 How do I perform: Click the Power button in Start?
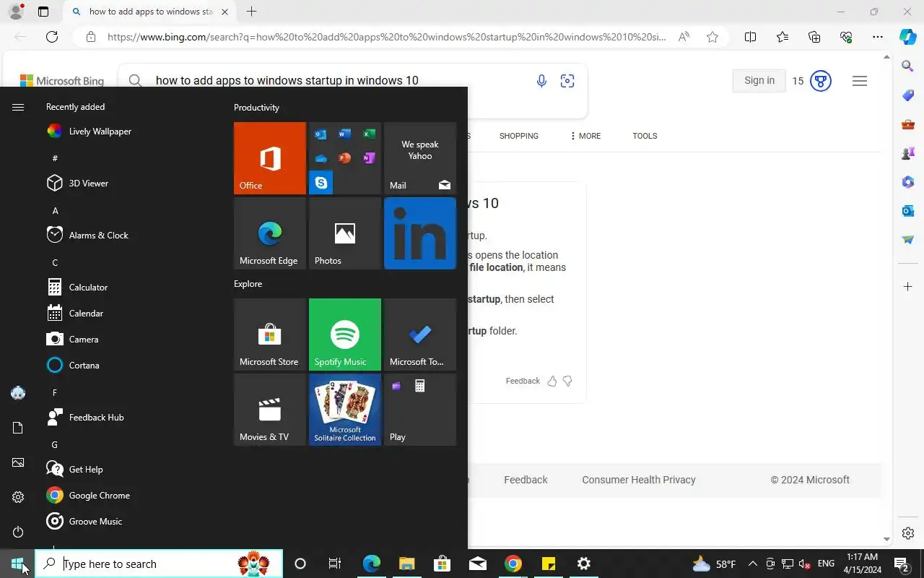[x=18, y=532]
